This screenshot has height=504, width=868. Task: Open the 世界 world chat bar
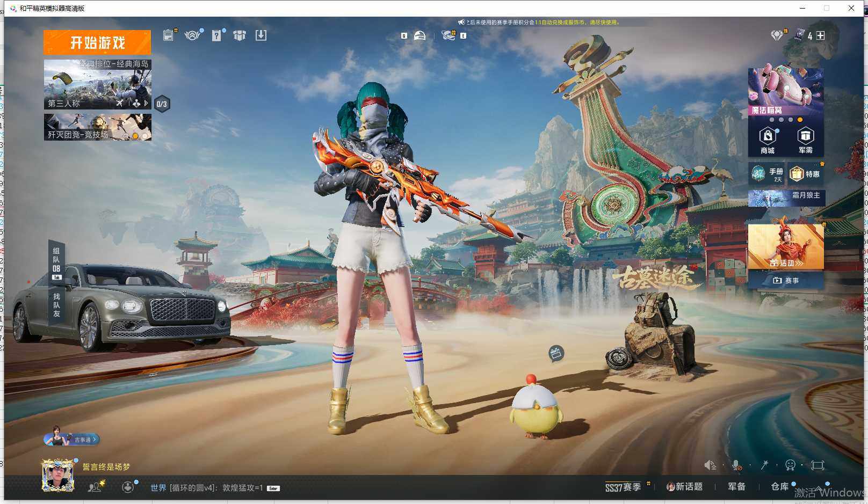pyautogui.click(x=215, y=487)
